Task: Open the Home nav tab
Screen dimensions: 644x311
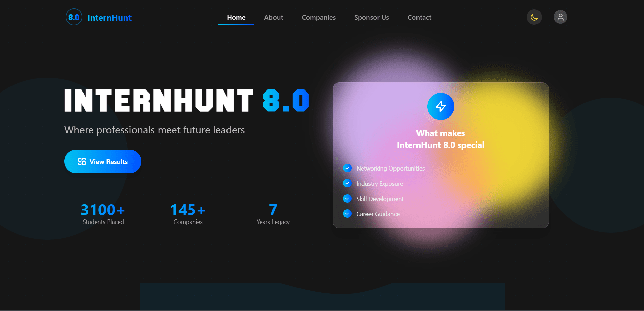Action: (x=236, y=17)
